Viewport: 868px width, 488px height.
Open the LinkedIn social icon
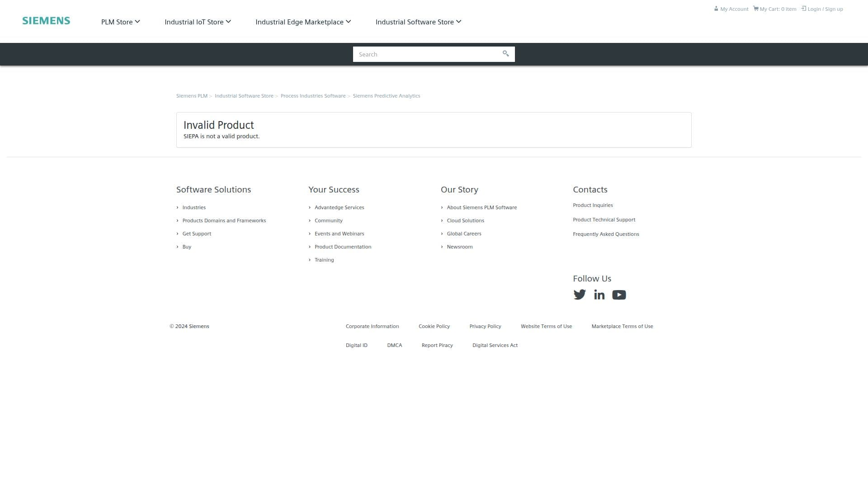tap(599, 295)
